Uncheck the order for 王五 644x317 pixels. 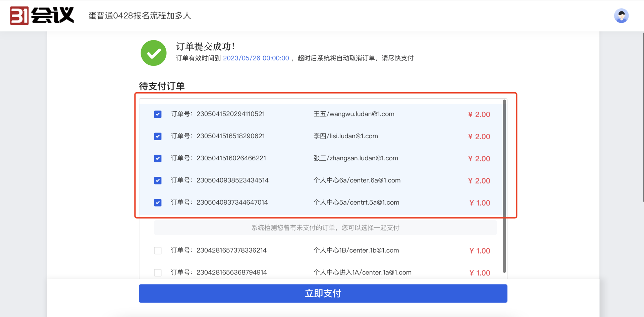pos(158,114)
